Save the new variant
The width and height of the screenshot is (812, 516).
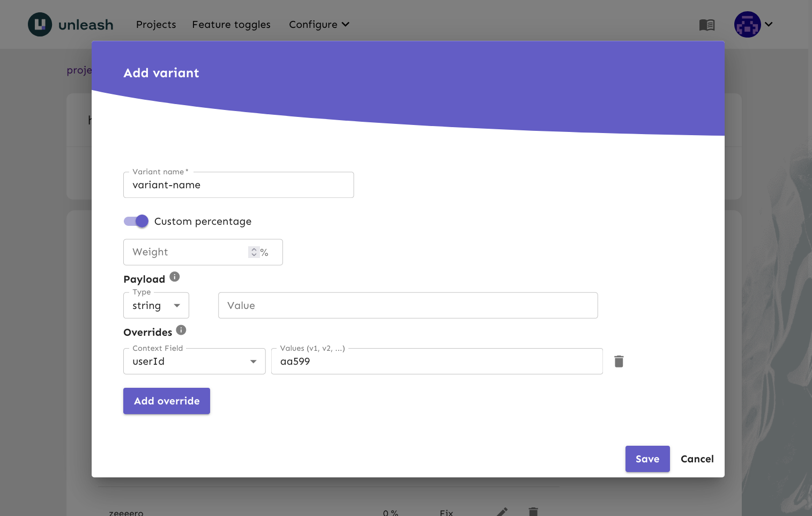pos(647,459)
